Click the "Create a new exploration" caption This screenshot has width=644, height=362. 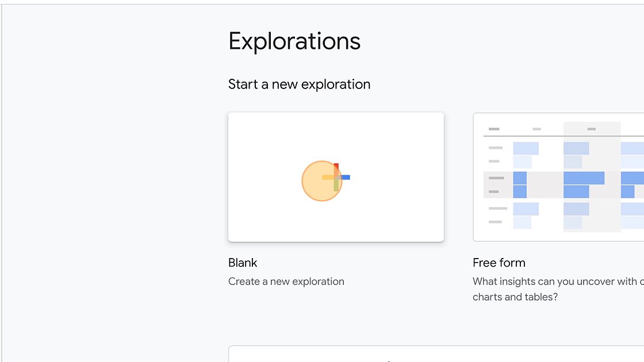(286, 282)
